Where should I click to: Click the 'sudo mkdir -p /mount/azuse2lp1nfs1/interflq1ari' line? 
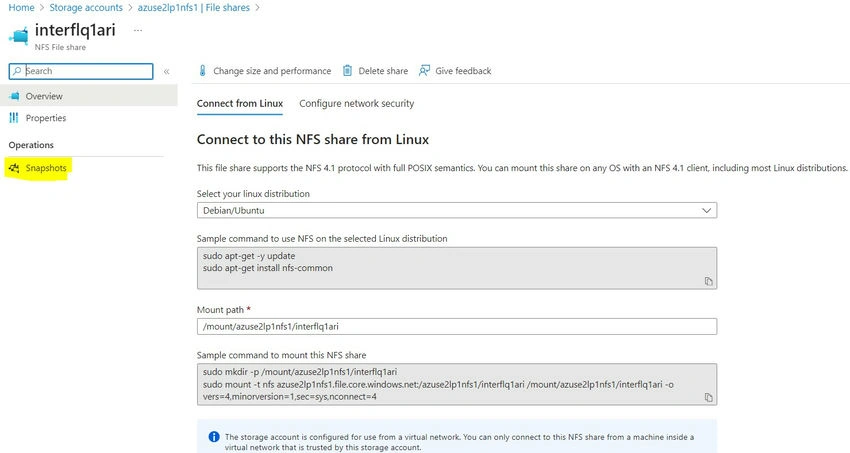point(300,372)
